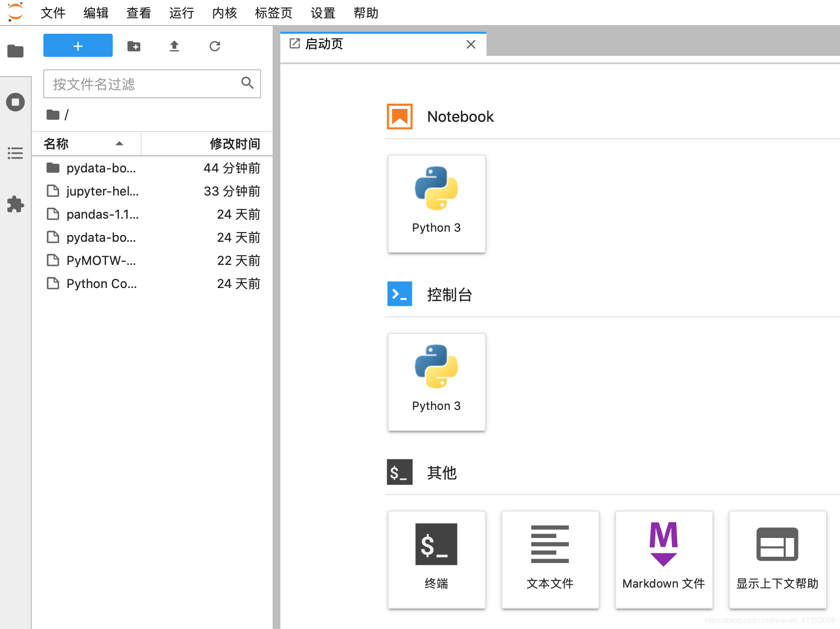Image resolution: width=840 pixels, height=629 pixels.
Task: Open the extension manager panel
Action: [x=15, y=204]
